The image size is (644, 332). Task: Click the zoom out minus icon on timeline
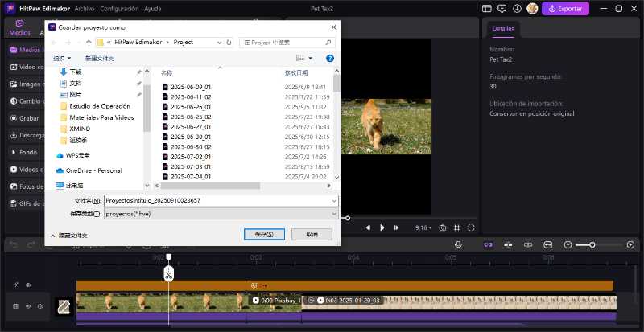click(x=568, y=244)
